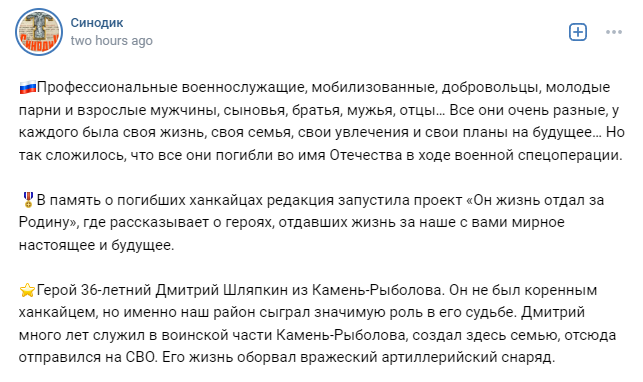Click the medal emoji before 'В память'
This screenshot has width=643, height=382.
tap(28, 200)
